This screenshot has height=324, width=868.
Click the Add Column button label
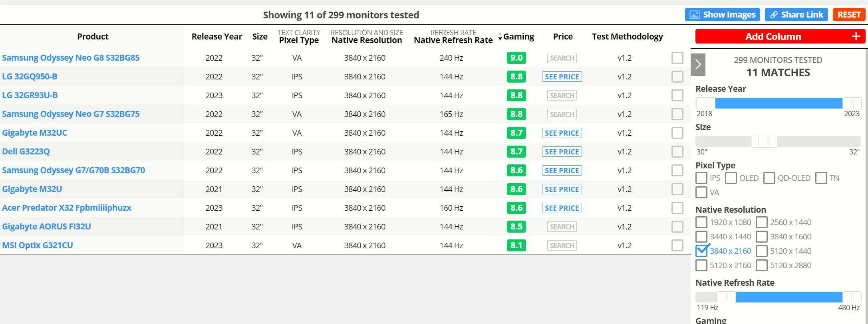(x=773, y=36)
